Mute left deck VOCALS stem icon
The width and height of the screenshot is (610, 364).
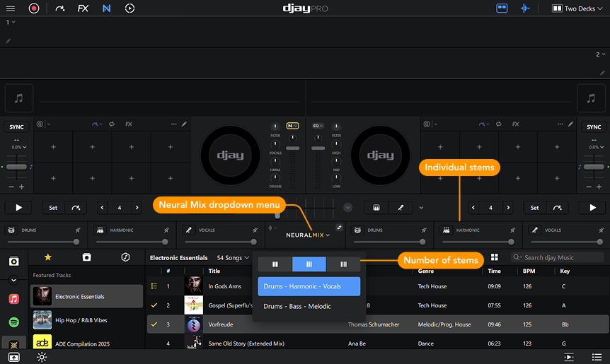point(255,230)
